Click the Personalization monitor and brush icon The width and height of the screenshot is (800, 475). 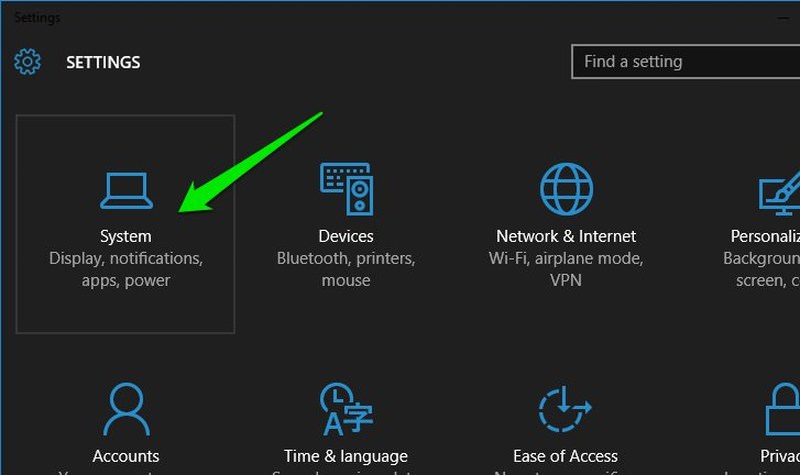[779, 193]
